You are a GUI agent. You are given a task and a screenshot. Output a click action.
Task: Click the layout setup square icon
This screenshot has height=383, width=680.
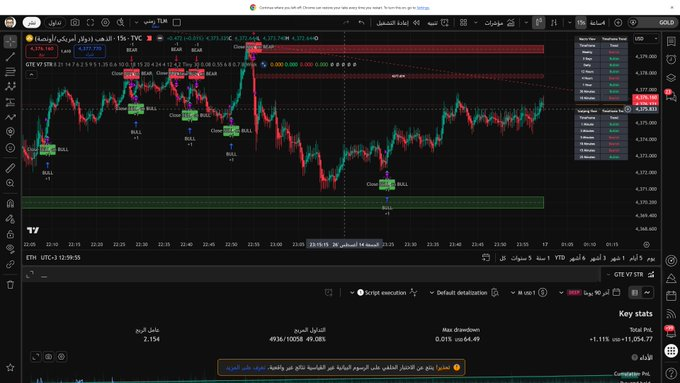177,22
